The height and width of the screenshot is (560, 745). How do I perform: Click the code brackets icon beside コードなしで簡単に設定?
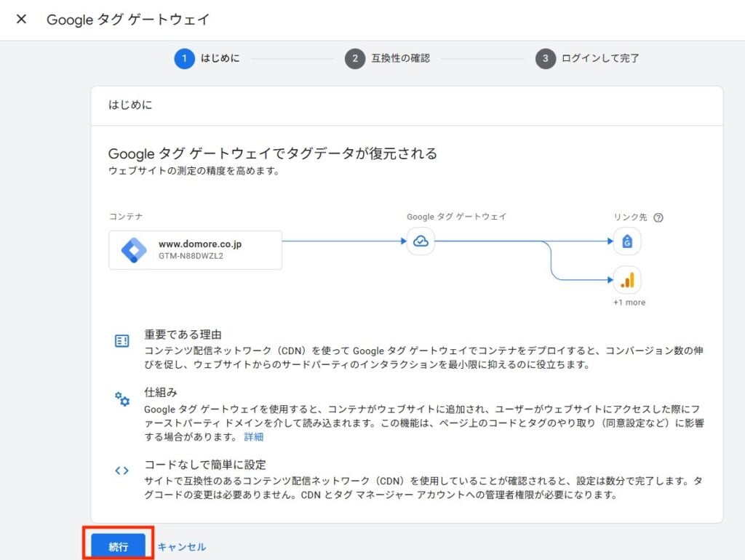click(x=121, y=471)
